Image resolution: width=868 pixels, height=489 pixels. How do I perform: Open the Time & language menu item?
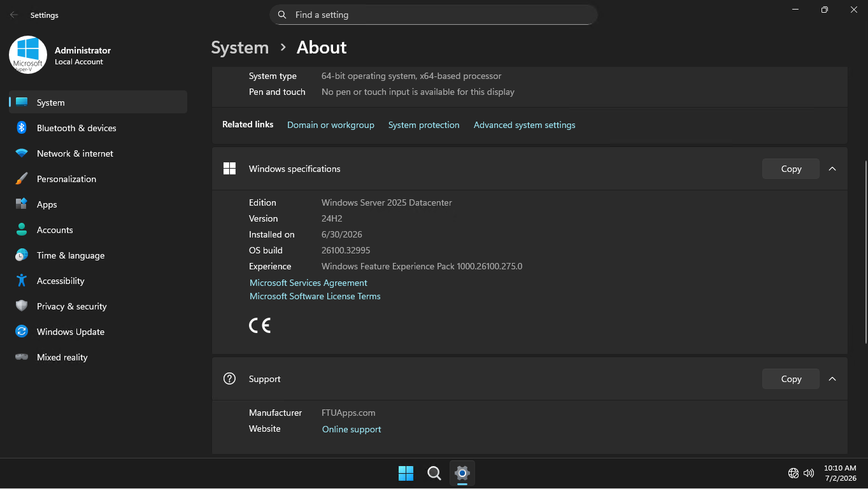coord(98,255)
